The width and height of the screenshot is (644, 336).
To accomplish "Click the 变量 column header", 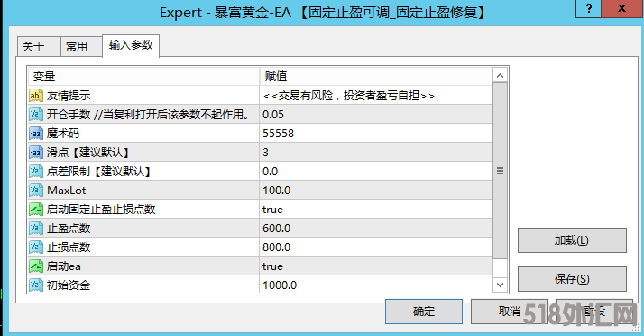I will coord(143,76).
